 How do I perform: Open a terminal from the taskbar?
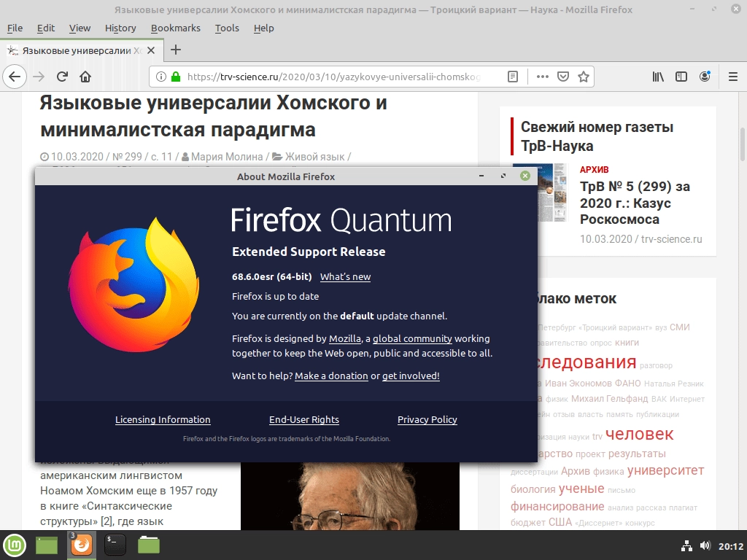click(x=115, y=545)
